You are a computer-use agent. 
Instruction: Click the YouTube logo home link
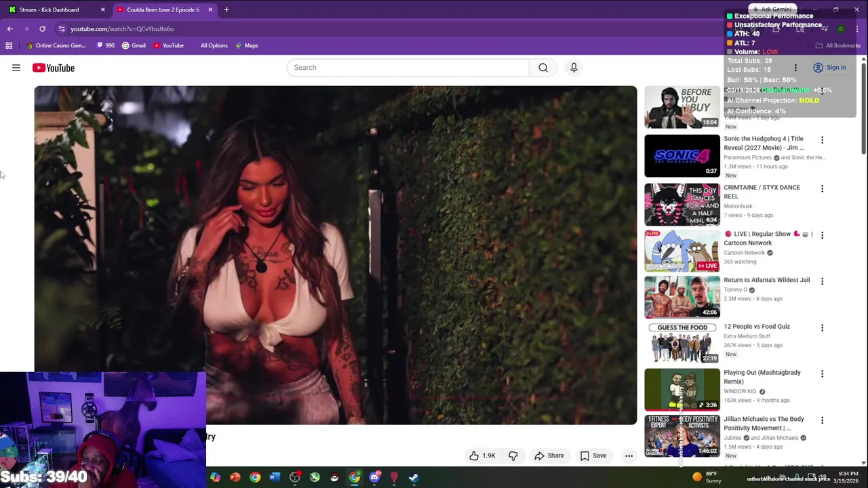53,68
